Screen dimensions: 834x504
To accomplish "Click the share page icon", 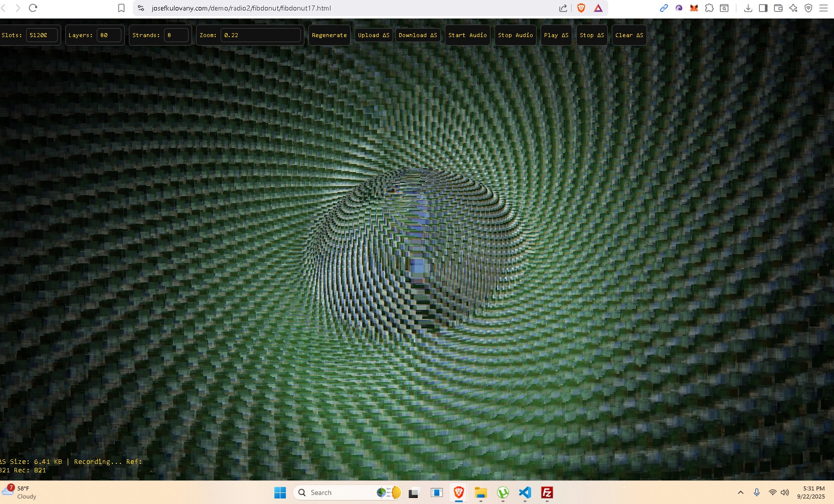I will pos(563,8).
